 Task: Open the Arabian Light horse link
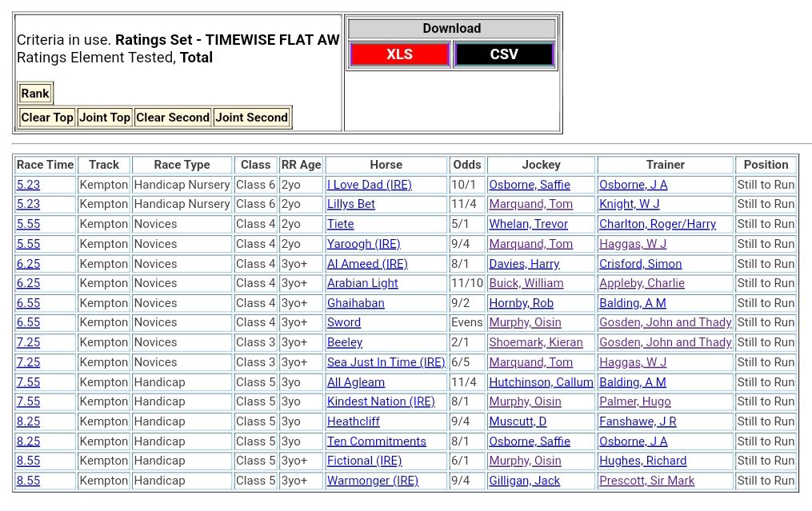tap(362, 283)
